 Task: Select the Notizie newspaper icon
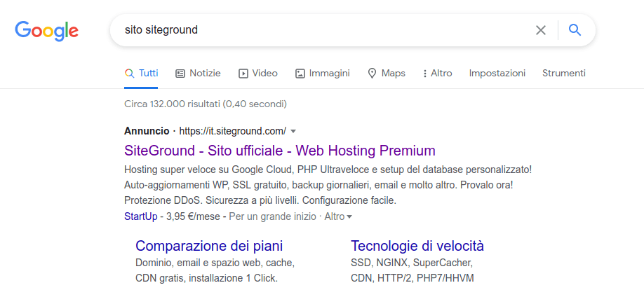(x=180, y=74)
